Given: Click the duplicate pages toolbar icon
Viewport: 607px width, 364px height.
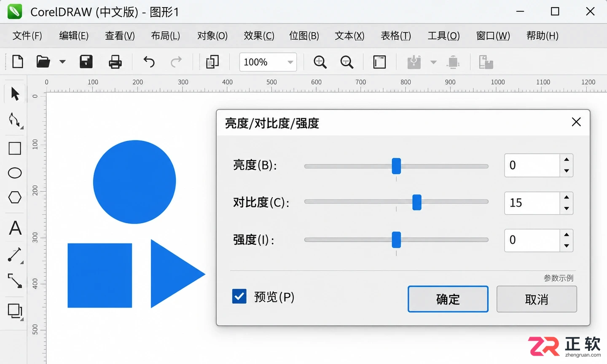Looking at the screenshot, I should (x=212, y=62).
